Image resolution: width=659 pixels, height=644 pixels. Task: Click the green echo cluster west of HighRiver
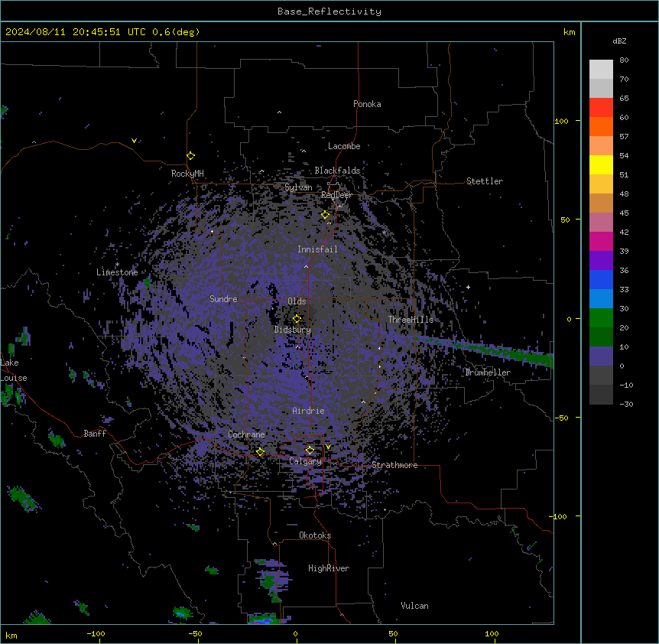[270, 580]
